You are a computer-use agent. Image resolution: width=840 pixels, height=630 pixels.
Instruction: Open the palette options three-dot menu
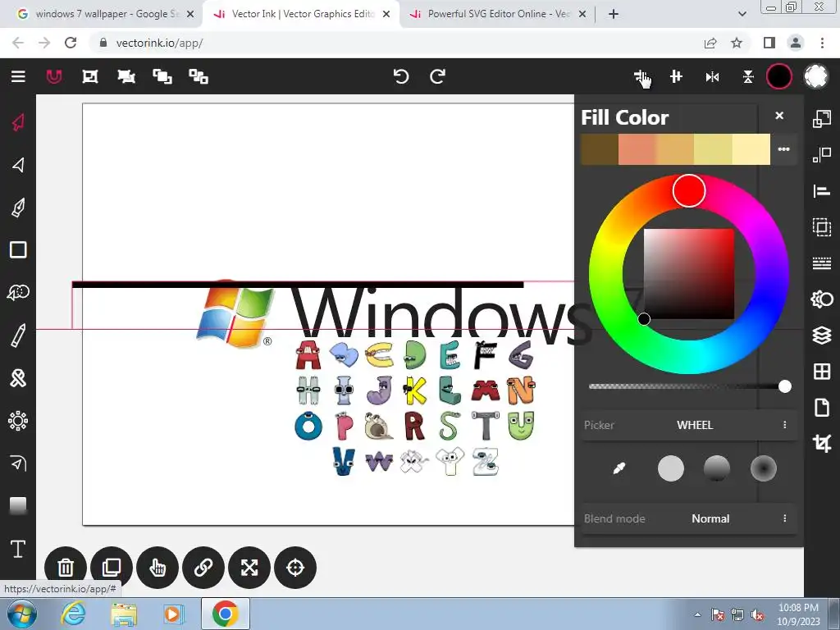click(x=783, y=149)
